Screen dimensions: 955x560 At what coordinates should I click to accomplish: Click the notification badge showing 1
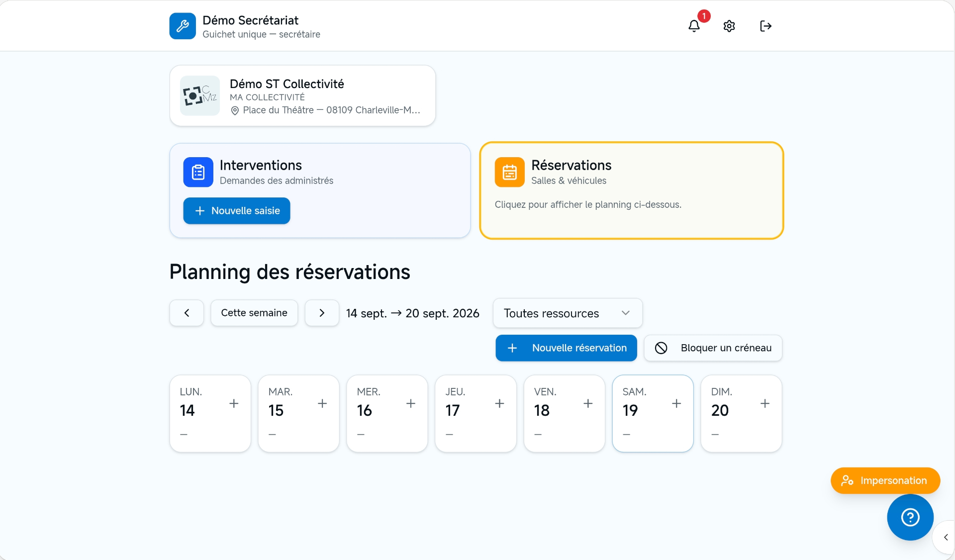(x=704, y=16)
